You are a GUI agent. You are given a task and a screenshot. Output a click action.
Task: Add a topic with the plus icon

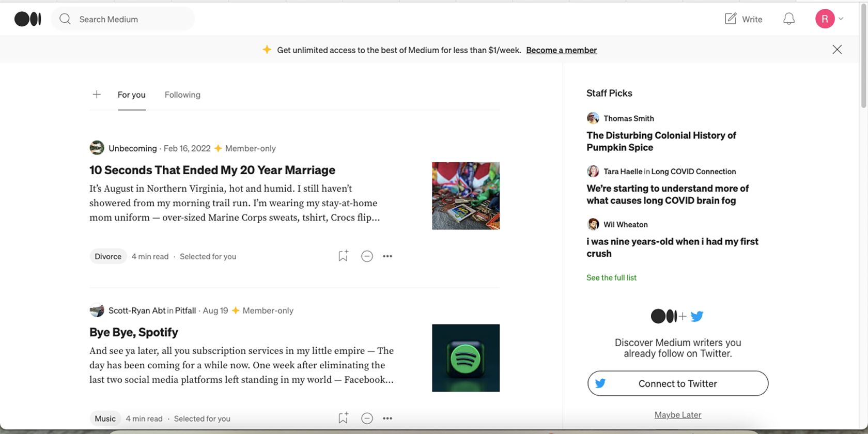(x=97, y=95)
